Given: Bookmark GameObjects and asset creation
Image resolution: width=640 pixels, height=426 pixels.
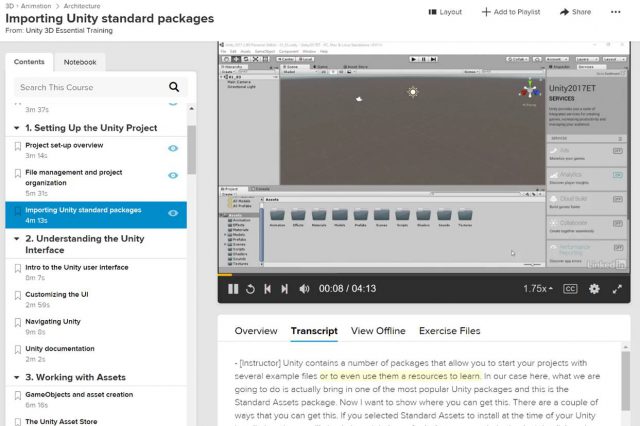Looking at the screenshot, I should tap(18, 396).
